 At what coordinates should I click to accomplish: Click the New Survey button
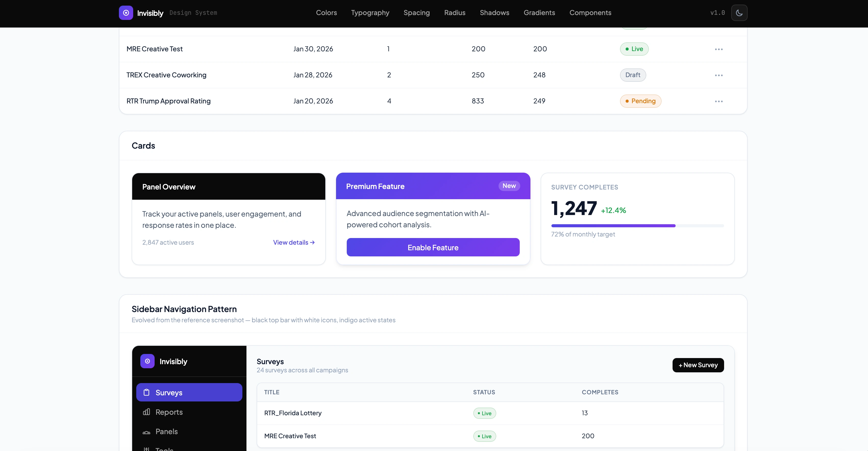pyautogui.click(x=698, y=365)
